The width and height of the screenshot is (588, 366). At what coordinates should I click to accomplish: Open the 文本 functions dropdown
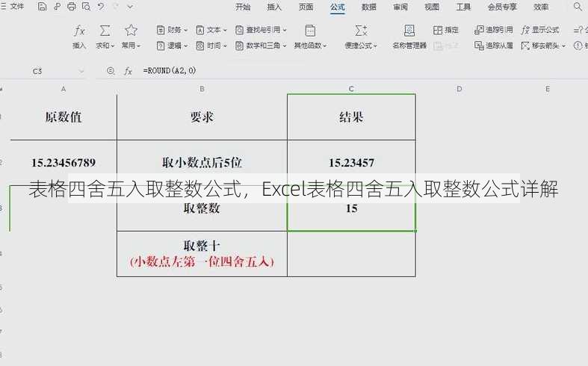click(212, 30)
